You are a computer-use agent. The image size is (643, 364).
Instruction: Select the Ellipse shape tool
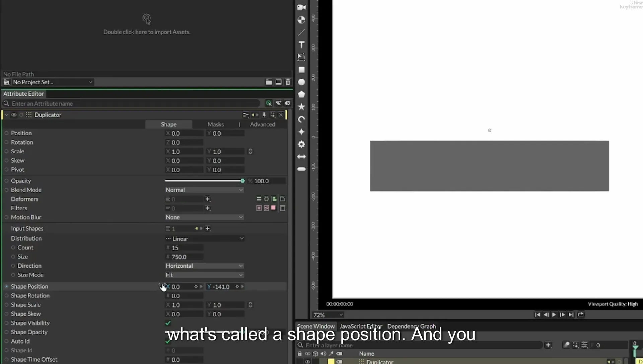pyautogui.click(x=301, y=82)
